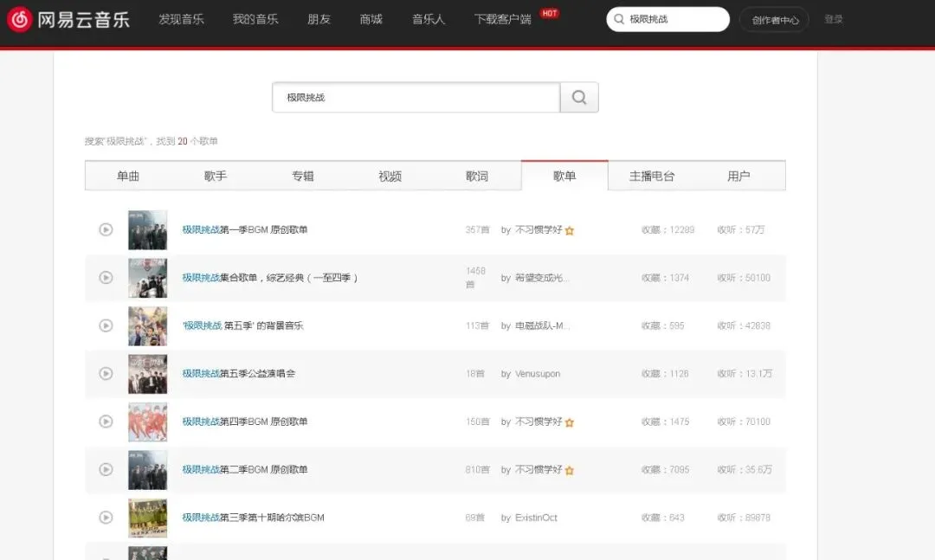The width and height of the screenshot is (935, 560).
Task: Open 我的音乐 in the top navigation
Action: pos(255,19)
